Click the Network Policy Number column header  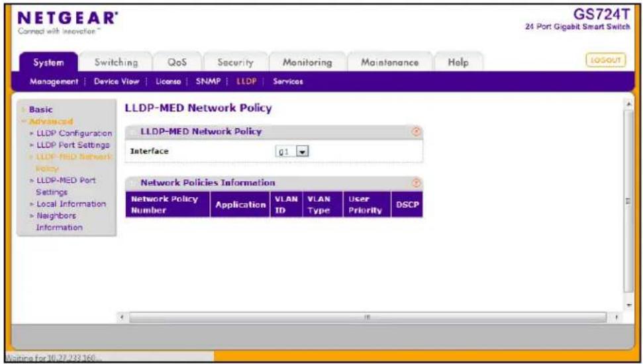[x=168, y=205]
